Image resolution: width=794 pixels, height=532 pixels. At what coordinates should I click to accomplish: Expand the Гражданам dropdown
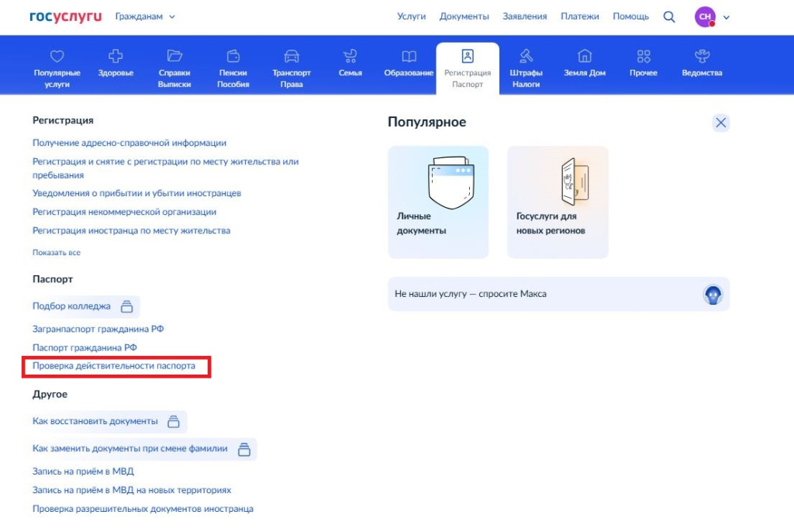click(145, 17)
